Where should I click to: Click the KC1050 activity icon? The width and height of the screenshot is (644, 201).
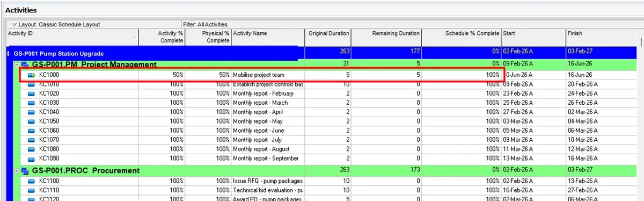[x=32, y=121]
